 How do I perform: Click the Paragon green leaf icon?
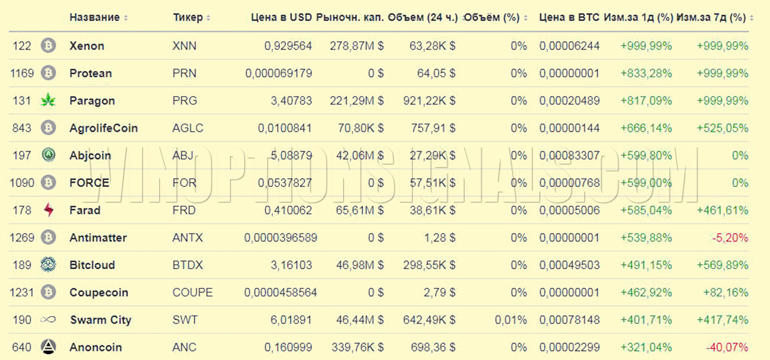pos(48,101)
